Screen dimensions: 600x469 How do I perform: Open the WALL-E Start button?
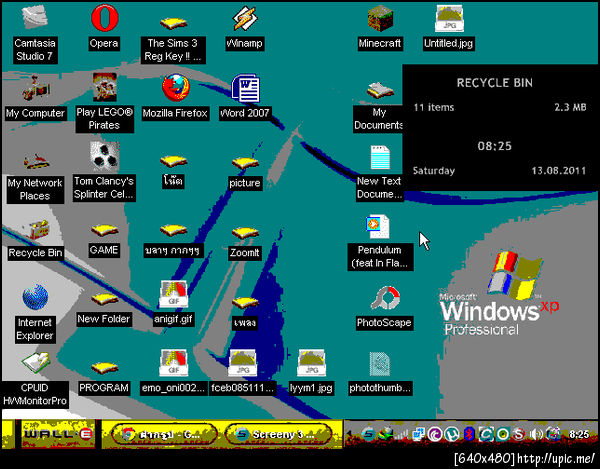(x=58, y=434)
